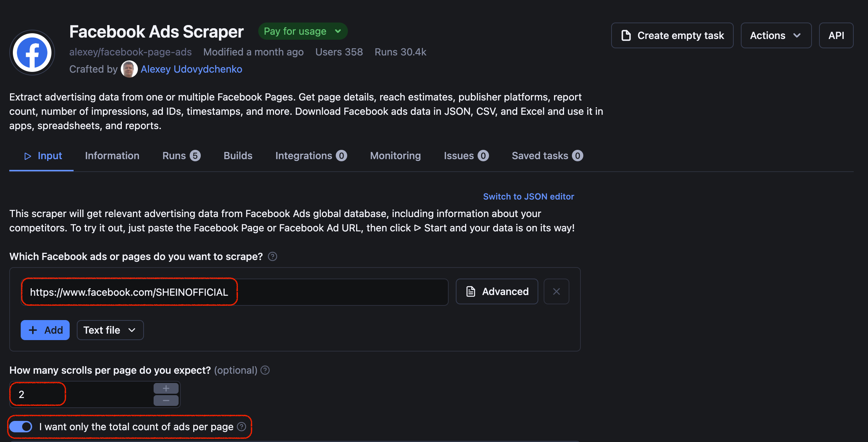The image size is (868, 442).
Task: Click Alexey Udovydchenko's avatar photo
Action: point(129,69)
